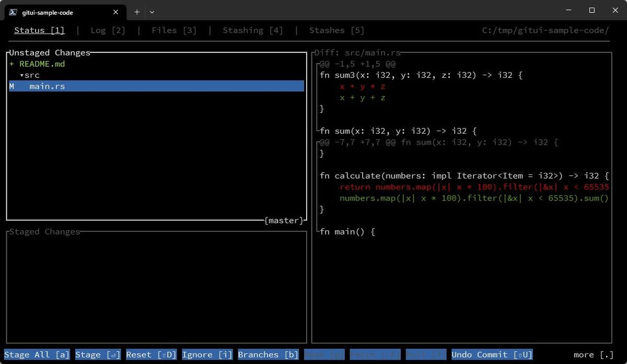Open a new terminal tab with plus
Viewport: 627px width, 364px height.
point(137,12)
